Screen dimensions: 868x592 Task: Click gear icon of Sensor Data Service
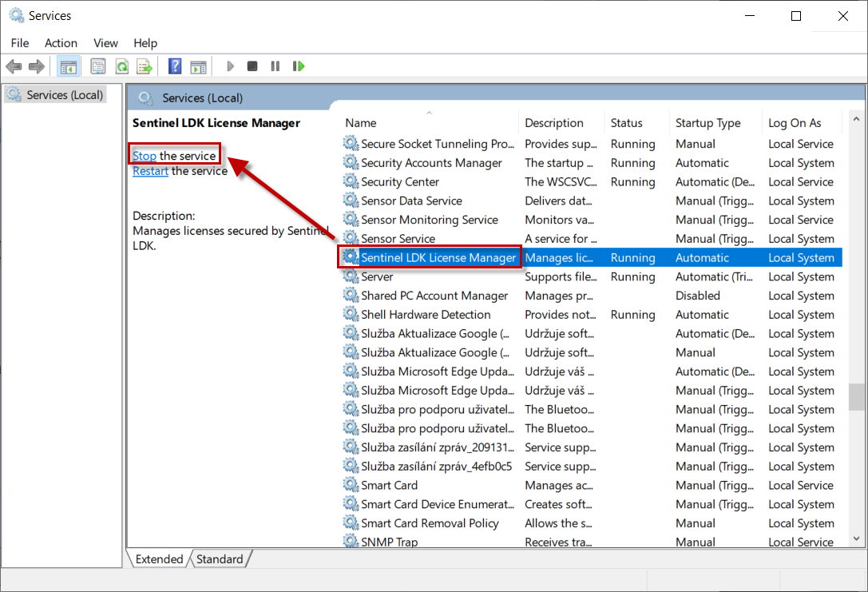click(351, 200)
